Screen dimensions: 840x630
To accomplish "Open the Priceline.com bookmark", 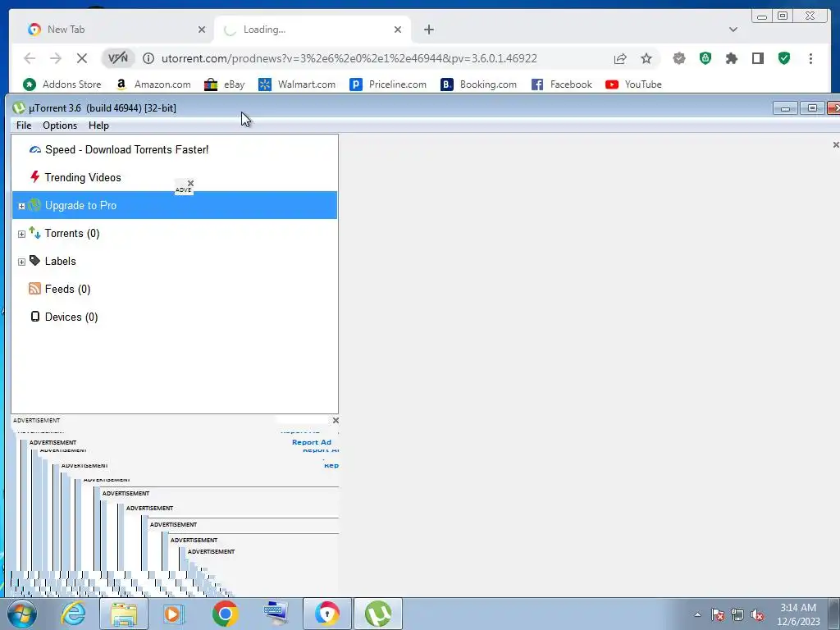I will [388, 84].
